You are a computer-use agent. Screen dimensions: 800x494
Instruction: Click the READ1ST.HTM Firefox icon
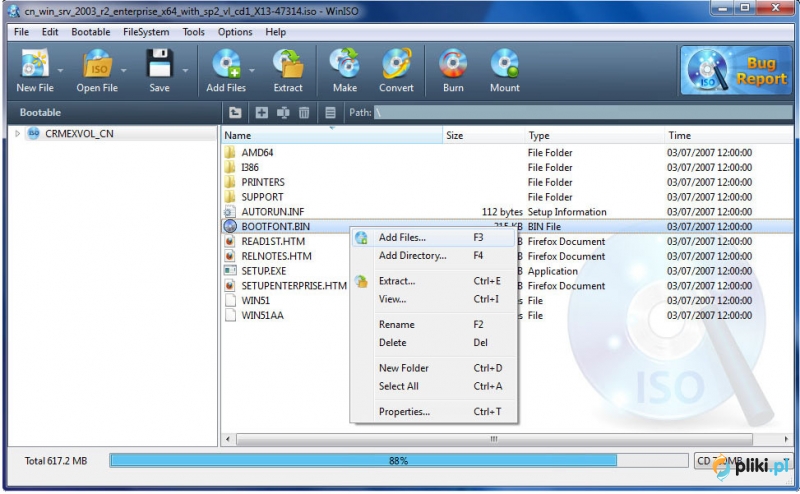(230, 241)
